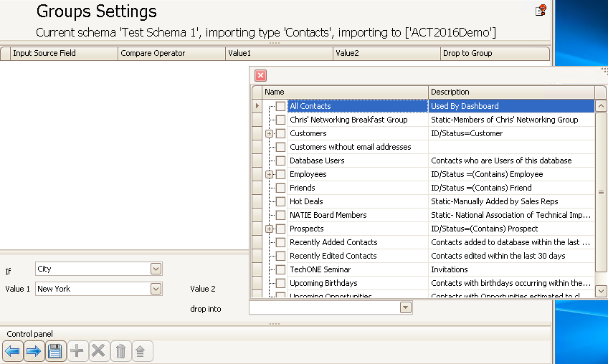Open the drop into combo box arrow
The width and height of the screenshot is (608, 364).
pyautogui.click(x=406, y=308)
